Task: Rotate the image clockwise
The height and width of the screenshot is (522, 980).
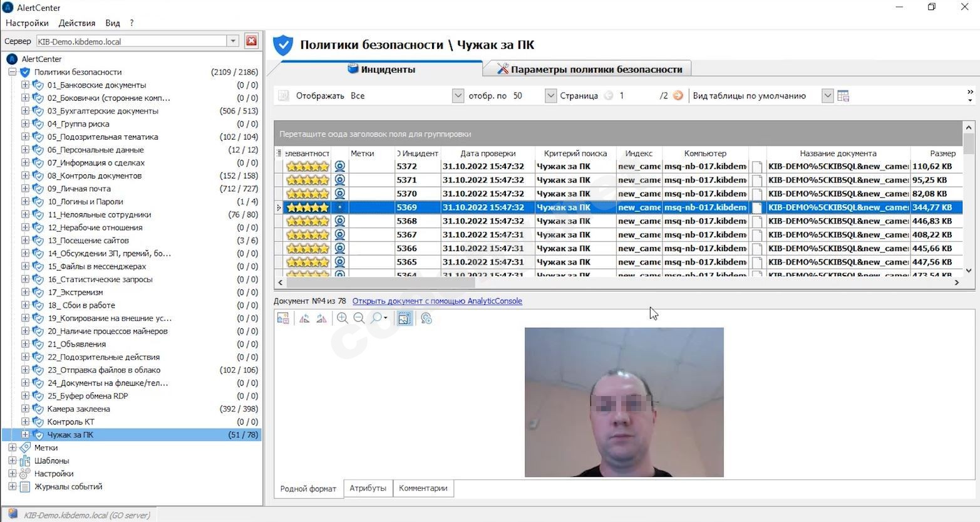Action: [x=321, y=318]
